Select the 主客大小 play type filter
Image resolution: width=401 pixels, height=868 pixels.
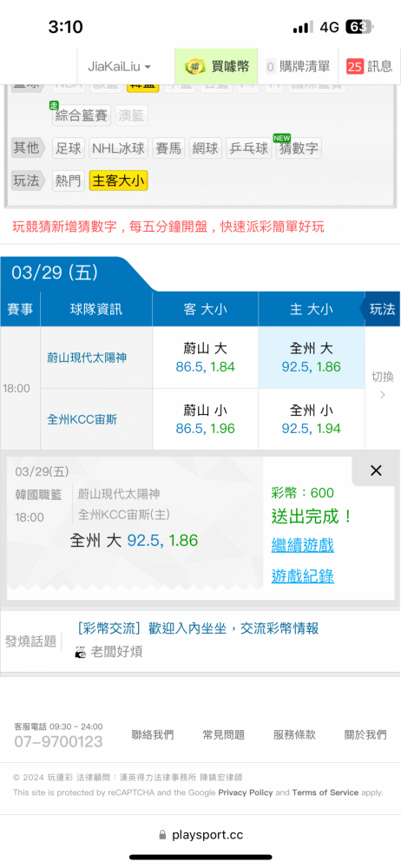pyautogui.click(x=119, y=181)
